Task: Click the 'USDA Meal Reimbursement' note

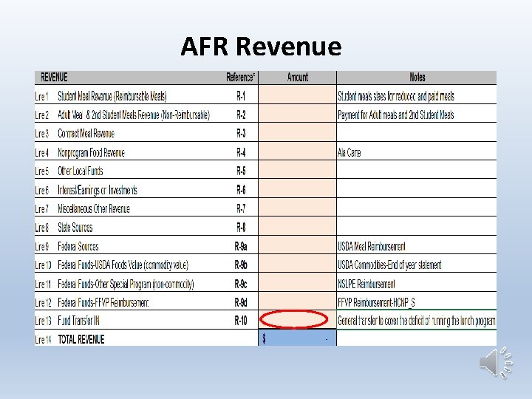Action: coord(371,247)
